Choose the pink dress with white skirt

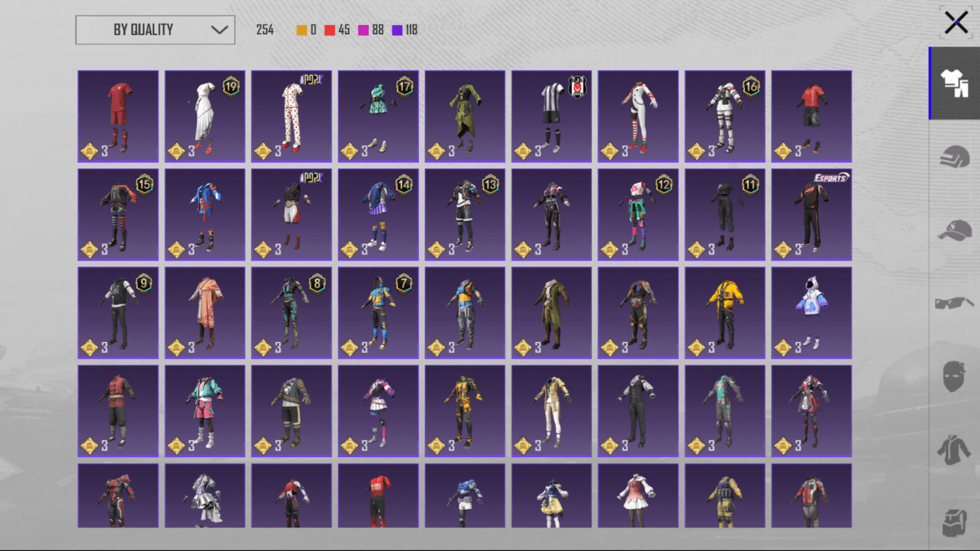(x=638, y=495)
